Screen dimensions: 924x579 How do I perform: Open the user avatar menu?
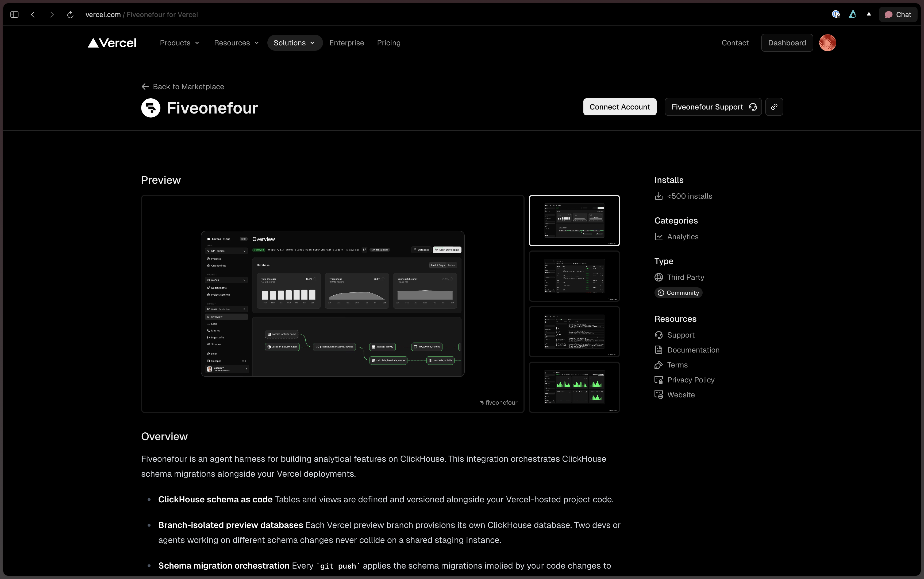[827, 43]
